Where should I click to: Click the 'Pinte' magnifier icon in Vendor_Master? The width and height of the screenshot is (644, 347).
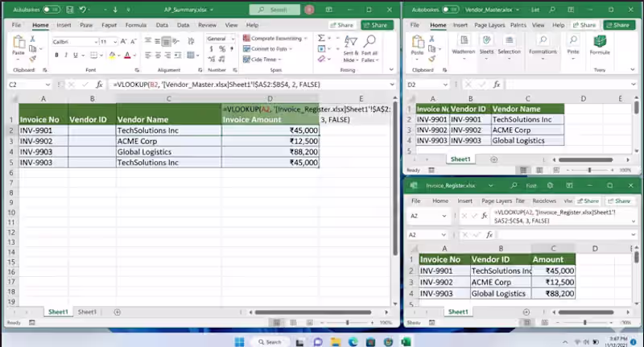click(573, 40)
